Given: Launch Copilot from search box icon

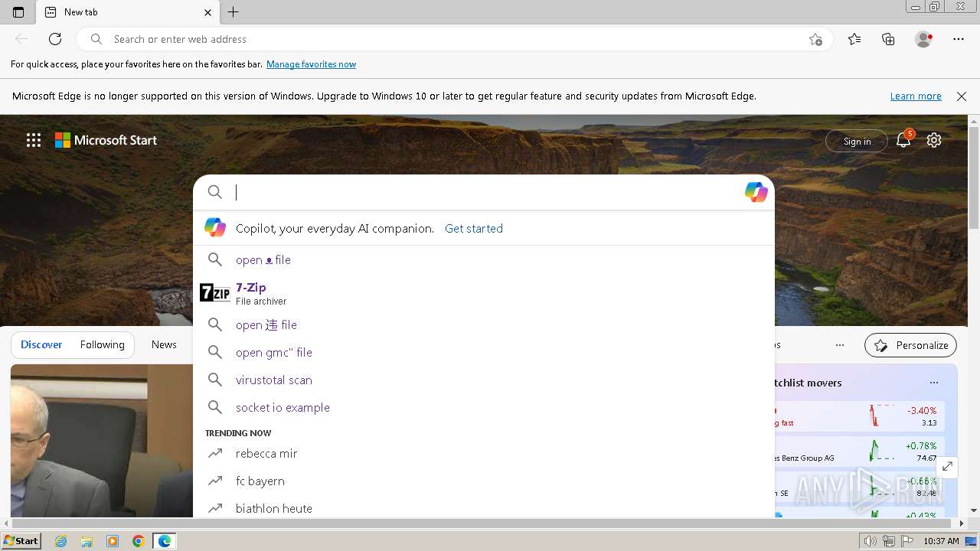Looking at the screenshot, I should (756, 192).
